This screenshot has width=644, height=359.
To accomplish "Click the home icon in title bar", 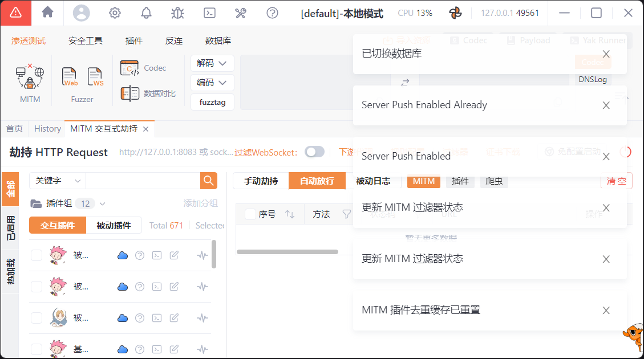I will [48, 13].
